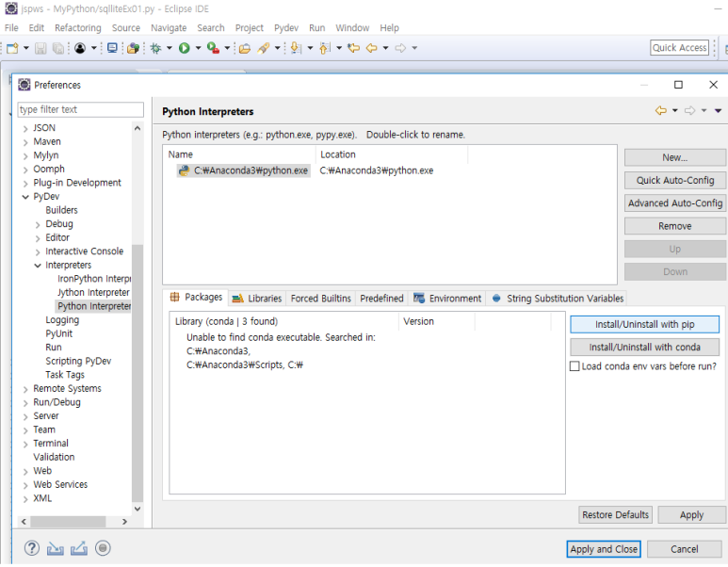Expand the Debug node under PyDev

point(38,225)
